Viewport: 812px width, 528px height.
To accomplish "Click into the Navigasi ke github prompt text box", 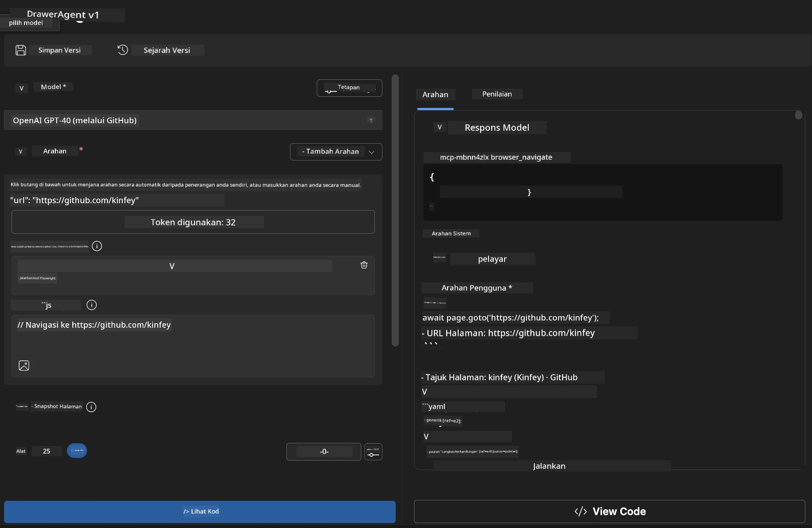I will (x=193, y=346).
